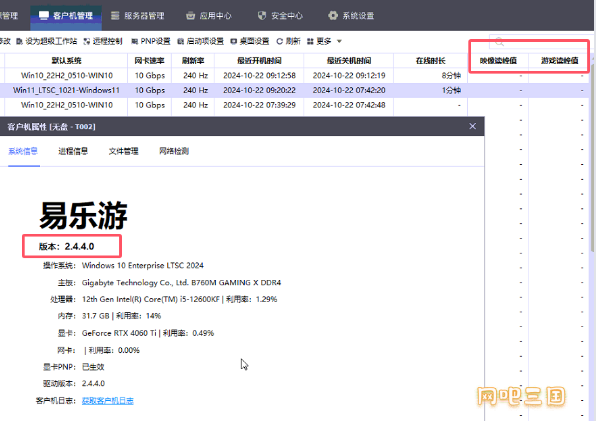Click the gear icon for 系统设置
The image size is (596, 421).
point(333,16)
